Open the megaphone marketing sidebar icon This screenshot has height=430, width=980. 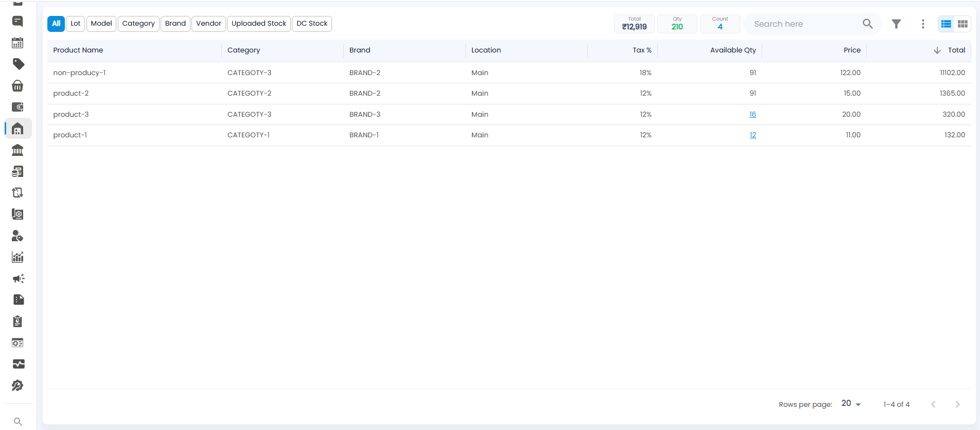point(19,278)
